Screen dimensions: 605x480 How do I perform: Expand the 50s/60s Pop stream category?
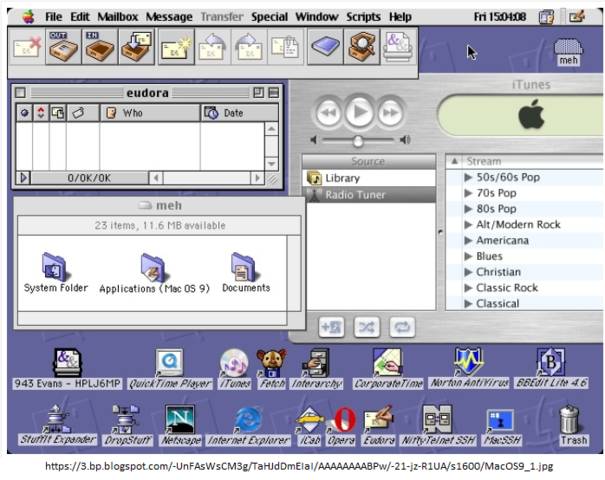(468, 177)
